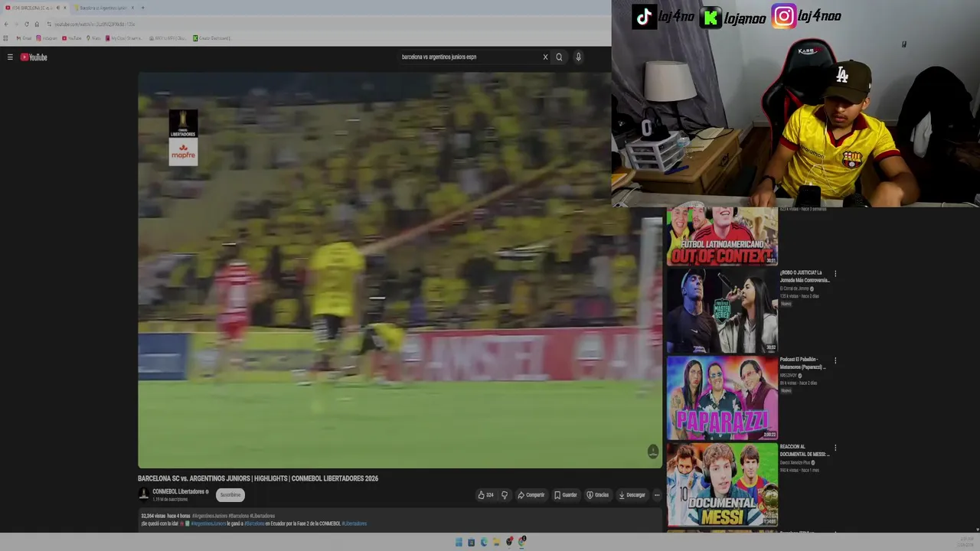The width and height of the screenshot is (980, 551).
Task: Close the second 'Barcelona vs Argentinos' tab
Action: click(132, 8)
